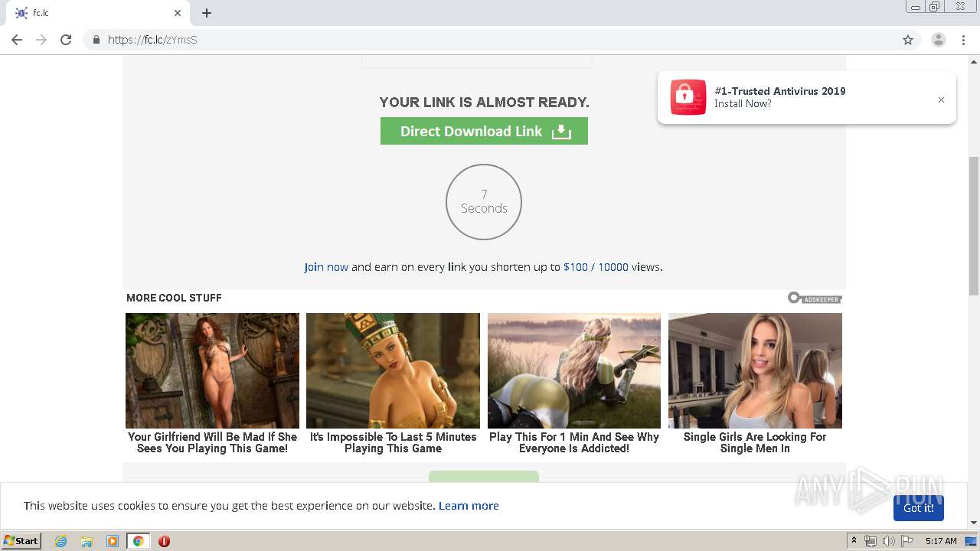Screen dimensions: 980x551
Task: Restore down the Chrome window
Action: coord(935,7)
